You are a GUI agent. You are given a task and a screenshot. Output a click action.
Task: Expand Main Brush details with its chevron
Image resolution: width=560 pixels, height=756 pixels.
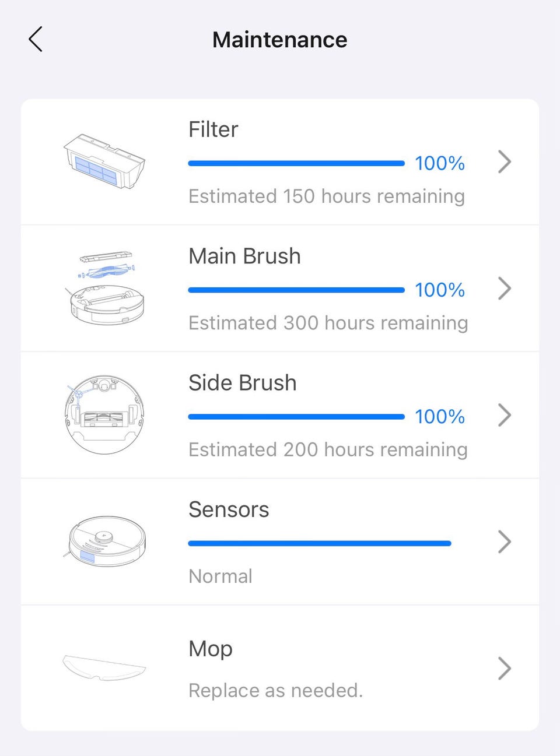click(x=505, y=289)
